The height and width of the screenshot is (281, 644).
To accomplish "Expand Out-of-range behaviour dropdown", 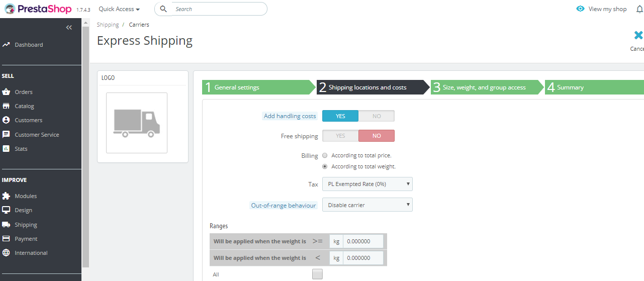I will click(367, 205).
